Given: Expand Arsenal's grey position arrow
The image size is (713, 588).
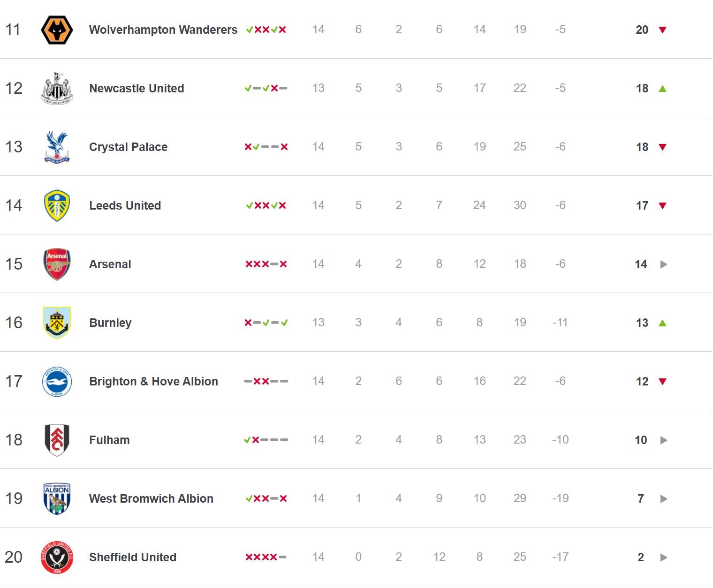Looking at the screenshot, I should click(x=663, y=264).
